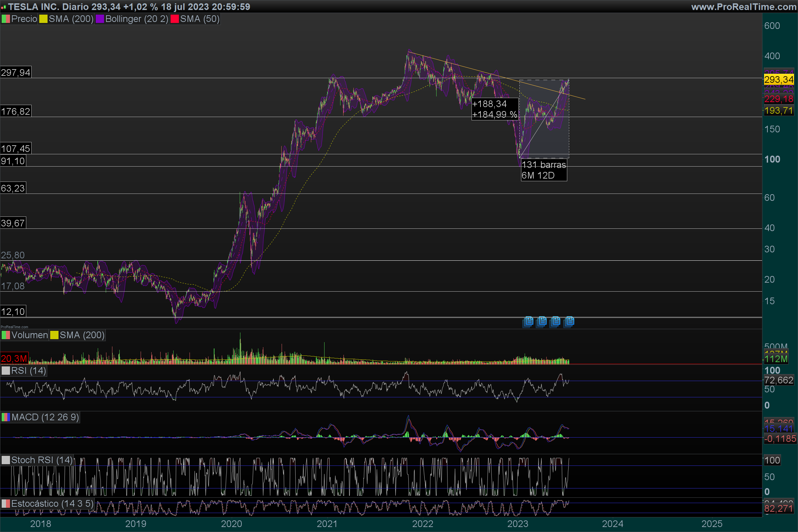Select the 176,82 horizontal level label
798x532 pixels.
pyautogui.click(x=16, y=112)
